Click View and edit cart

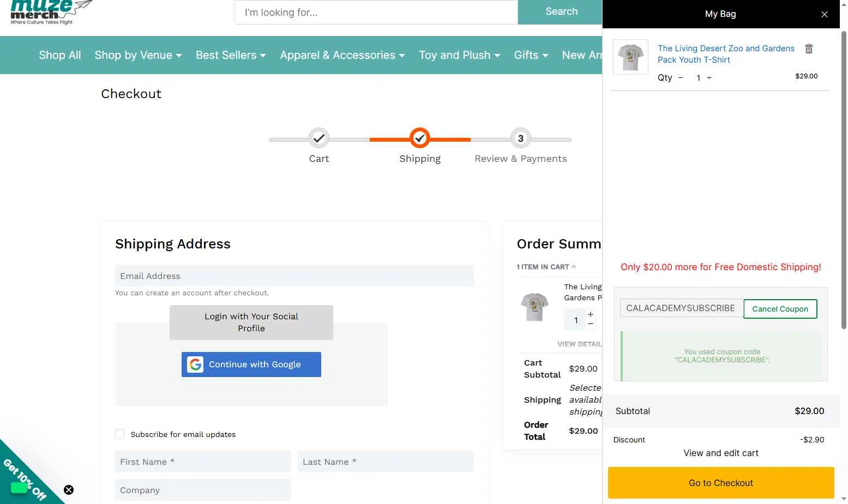coord(721,453)
